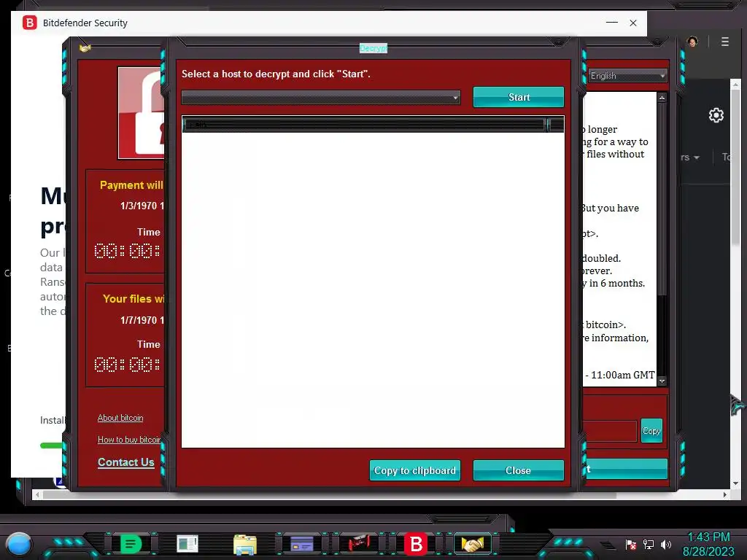
Task: Click the handshake icon in the ransomware window title
Action: pyautogui.click(x=85, y=48)
